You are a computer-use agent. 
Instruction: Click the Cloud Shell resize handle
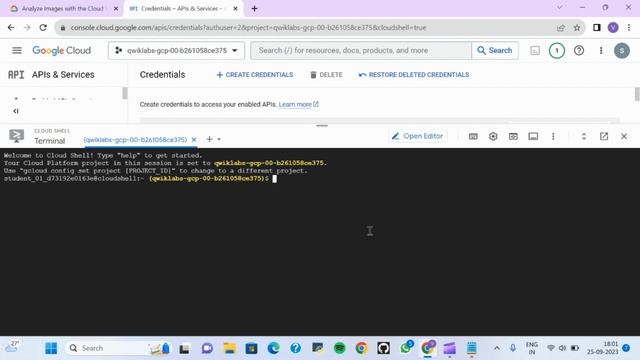(322, 126)
